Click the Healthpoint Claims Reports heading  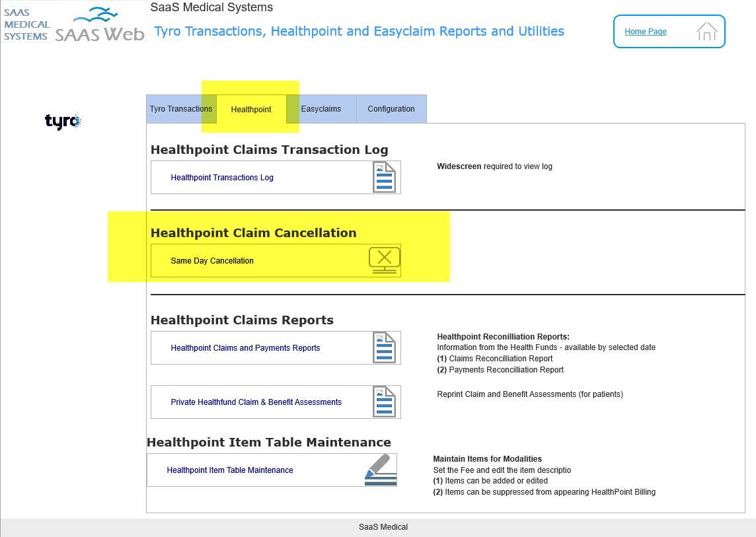(x=242, y=320)
